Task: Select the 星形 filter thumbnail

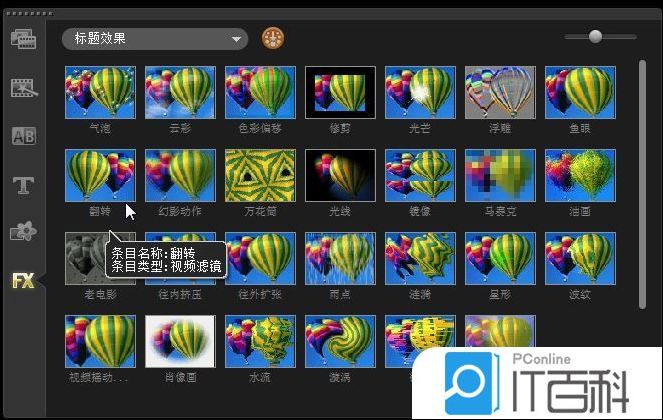Action: (500, 258)
